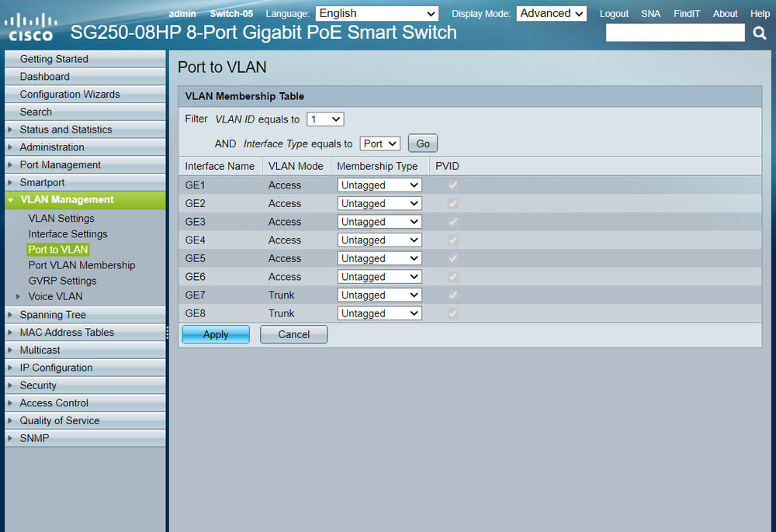
Task: Open GE7 Membership Type dropdown
Action: (x=379, y=295)
